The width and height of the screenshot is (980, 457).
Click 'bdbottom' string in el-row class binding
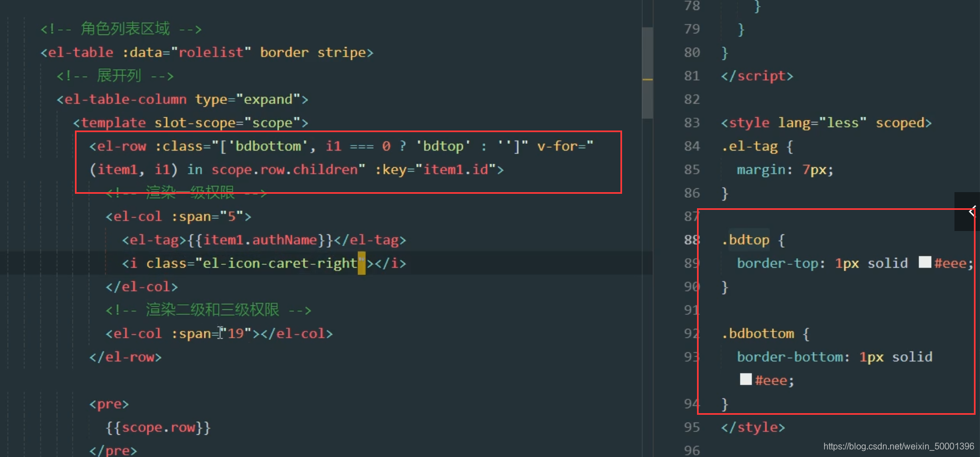pyautogui.click(x=269, y=147)
